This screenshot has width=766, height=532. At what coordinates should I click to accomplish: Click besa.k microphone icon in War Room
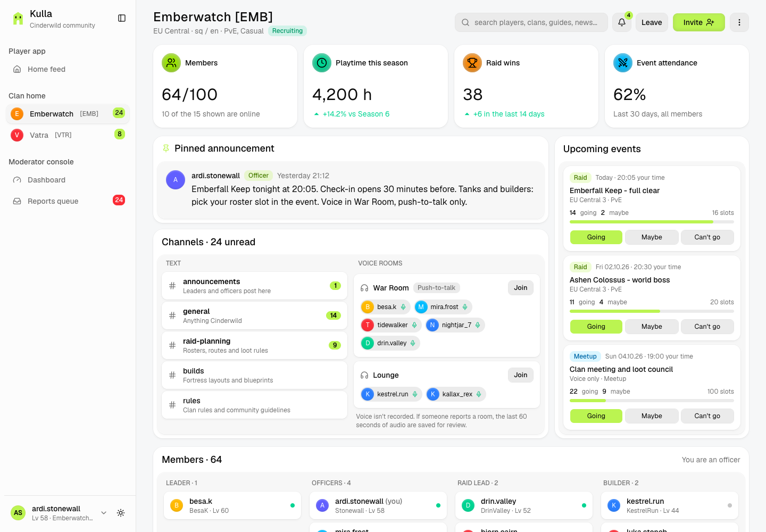pos(403,307)
